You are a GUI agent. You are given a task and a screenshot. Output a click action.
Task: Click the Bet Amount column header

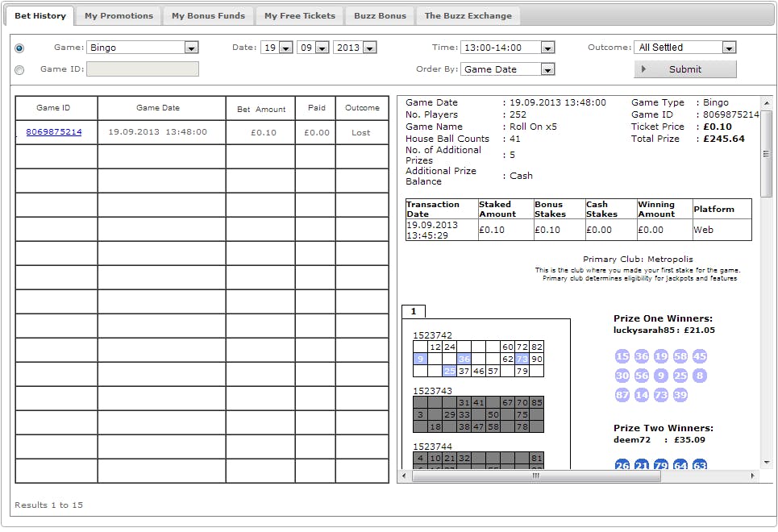point(261,109)
